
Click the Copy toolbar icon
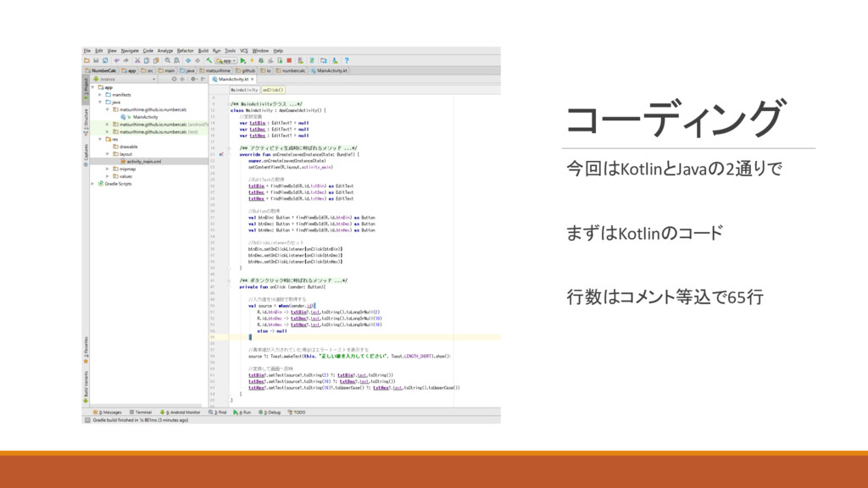click(x=147, y=60)
